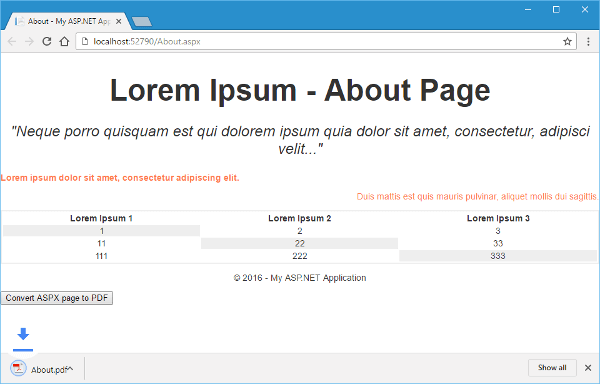Open a new browser tab

(142, 22)
